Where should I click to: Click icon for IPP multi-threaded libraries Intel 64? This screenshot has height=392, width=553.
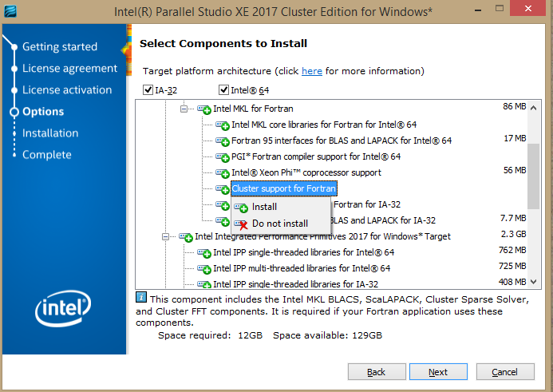tap(204, 268)
